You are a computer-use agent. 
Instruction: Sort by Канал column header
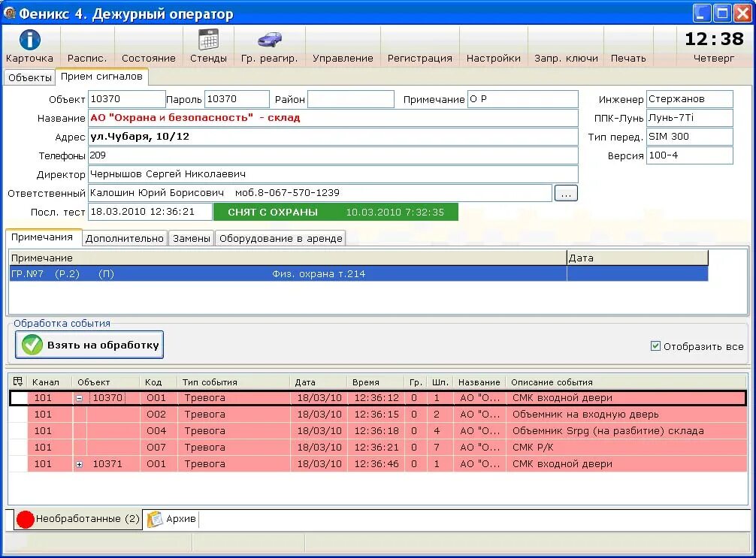50,382
